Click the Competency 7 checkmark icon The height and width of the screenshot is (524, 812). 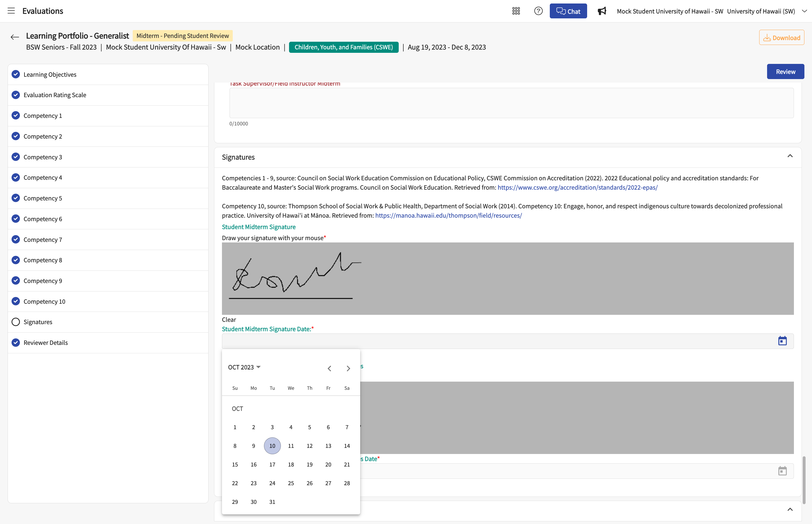click(x=16, y=239)
